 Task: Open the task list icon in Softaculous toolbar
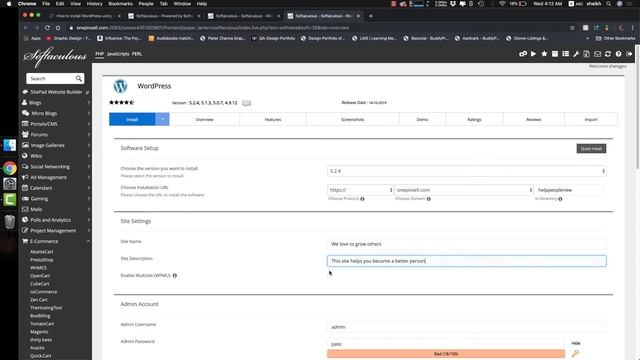(565, 54)
